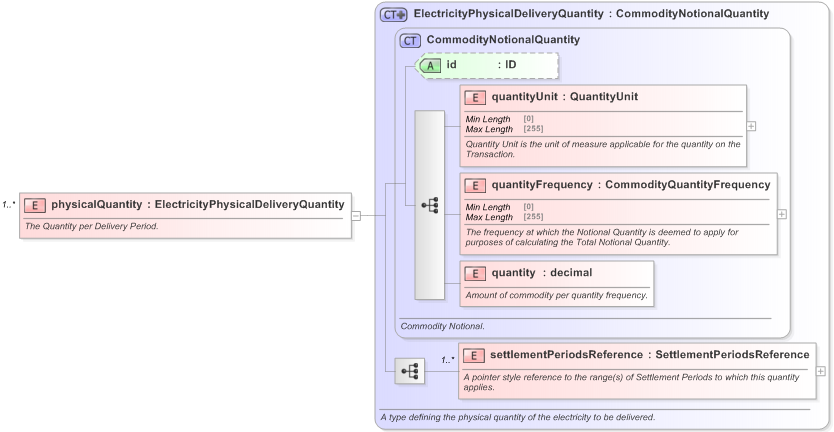
Task: Click the 'Commodity Notional.' annotation
Action: tap(442, 326)
